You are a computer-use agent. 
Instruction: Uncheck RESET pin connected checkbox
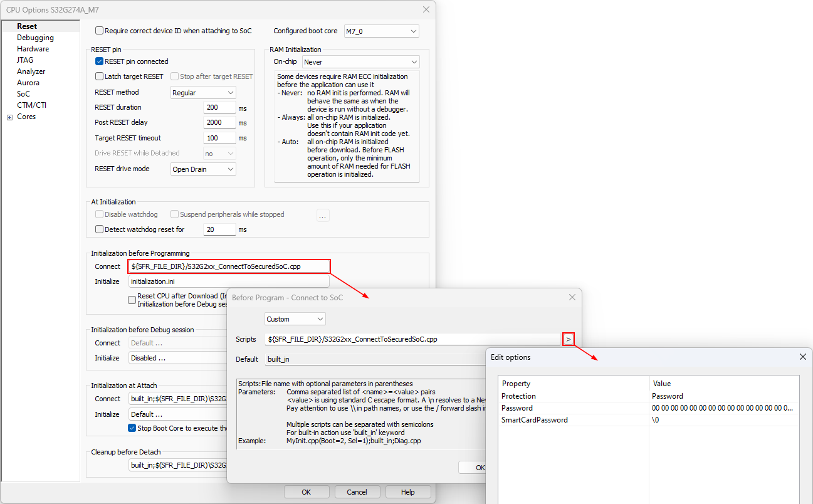pos(99,61)
